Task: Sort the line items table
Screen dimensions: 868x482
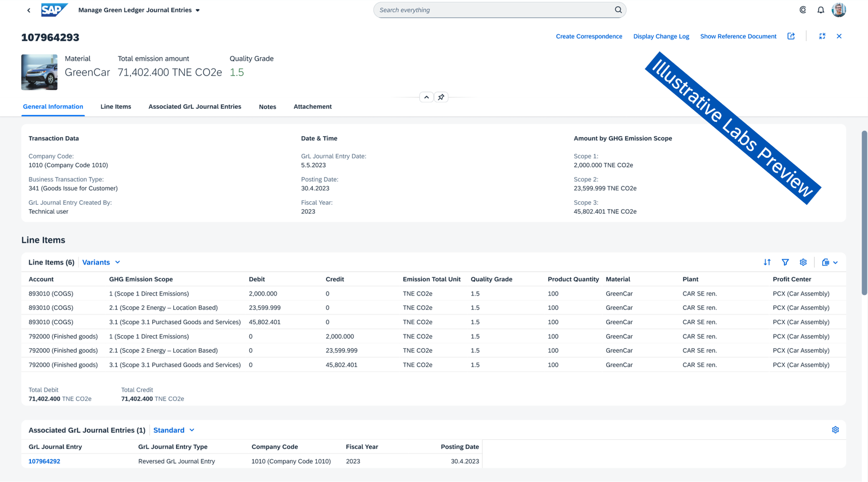Action: [767, 262]
